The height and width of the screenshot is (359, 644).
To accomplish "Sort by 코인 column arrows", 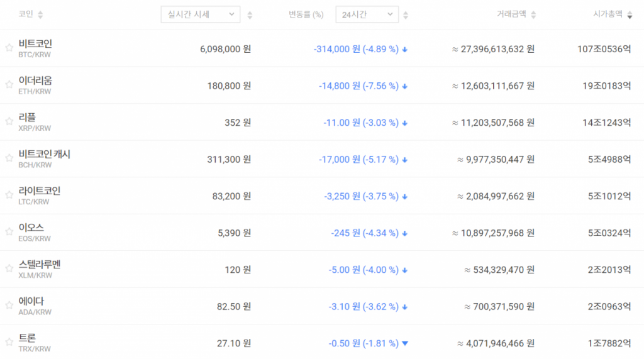I will click(x=40, y=15).
